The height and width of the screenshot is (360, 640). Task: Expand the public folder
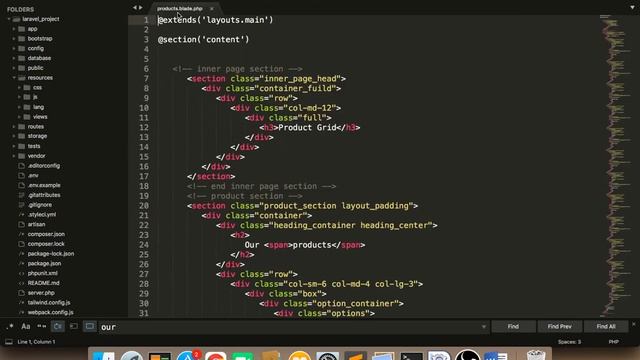click(x=14, y=68)
